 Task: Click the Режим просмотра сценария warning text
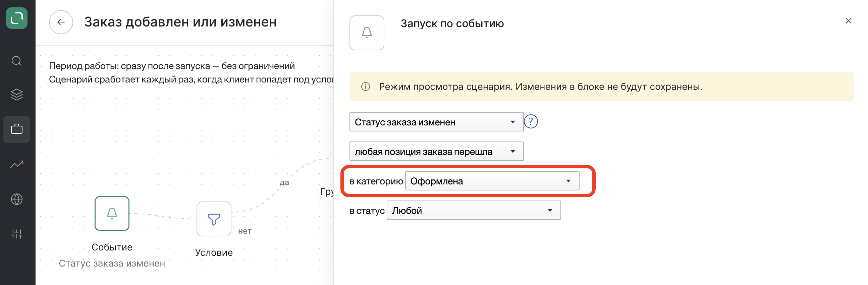pos(540,87)
